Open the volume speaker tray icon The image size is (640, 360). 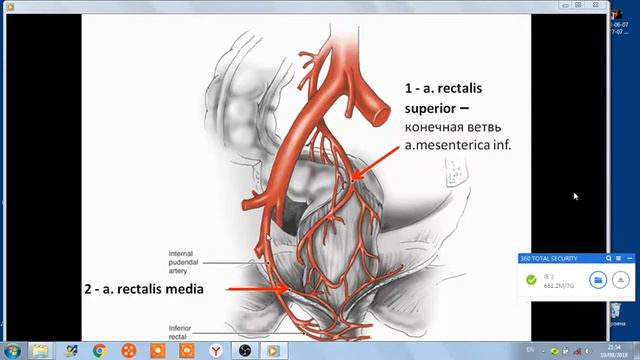(x=588, y=351)
